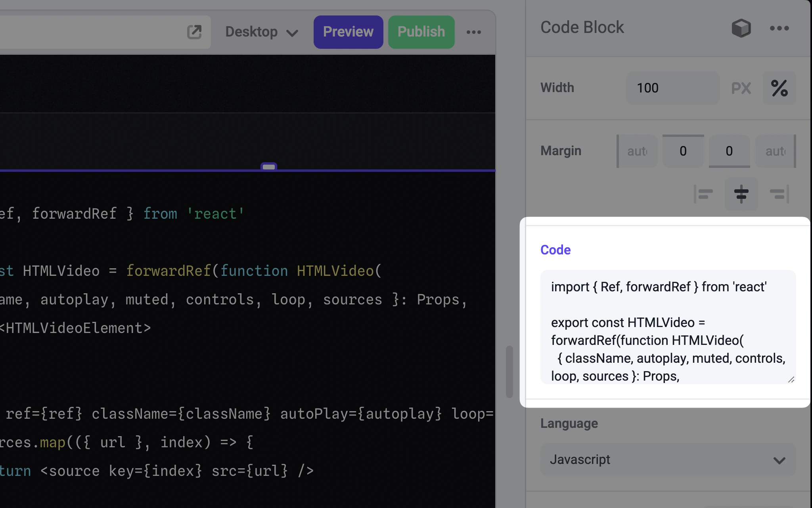Screen dimensions: 812x508
Task: Click the right margin auto field
Action: 775,151
